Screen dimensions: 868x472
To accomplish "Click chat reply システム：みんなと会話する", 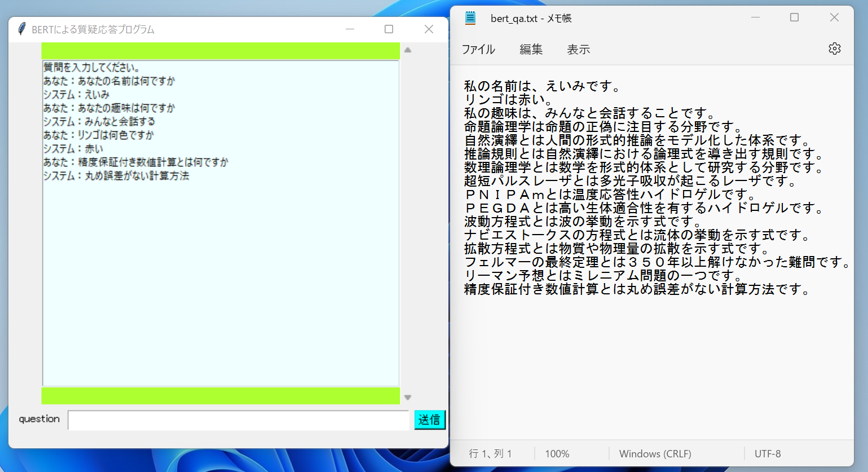I will tap(99, 122).
